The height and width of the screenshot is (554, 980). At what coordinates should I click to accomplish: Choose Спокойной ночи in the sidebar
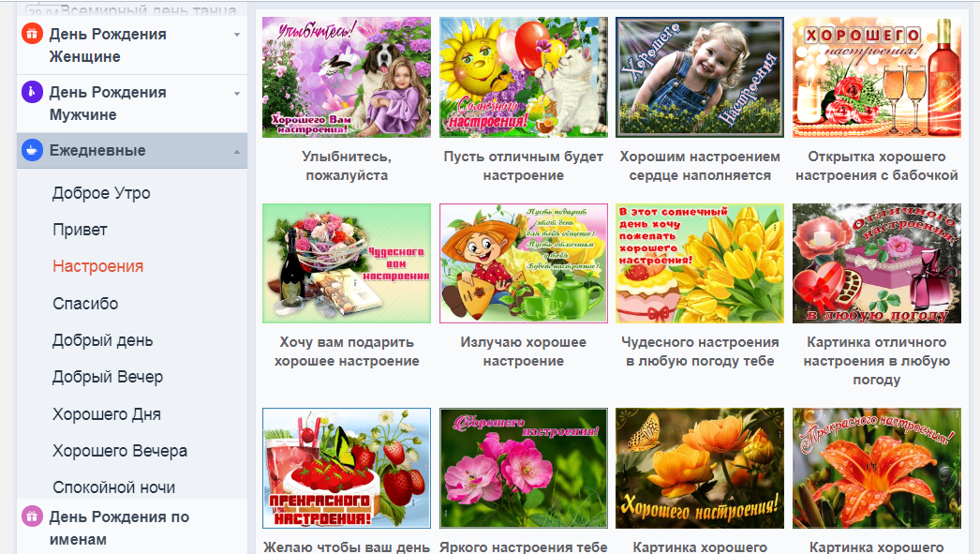[x=113, y=487]
